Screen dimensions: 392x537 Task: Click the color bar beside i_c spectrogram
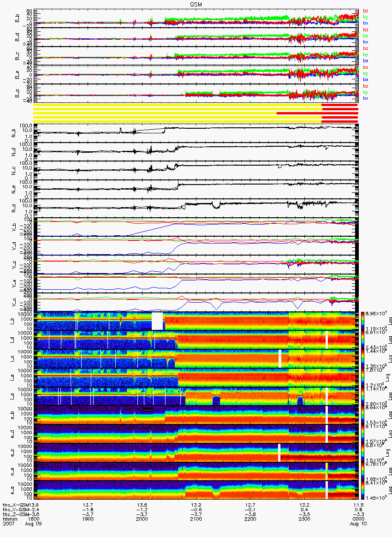coord(362,359)
